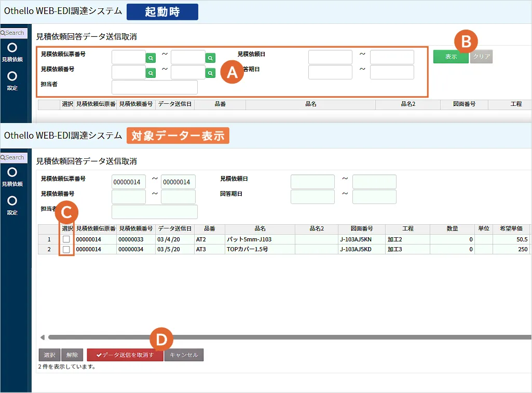Open 見積依頼 circle icon in top sidebar
Viewport: 532px width, 393px height.
[12, 48]
